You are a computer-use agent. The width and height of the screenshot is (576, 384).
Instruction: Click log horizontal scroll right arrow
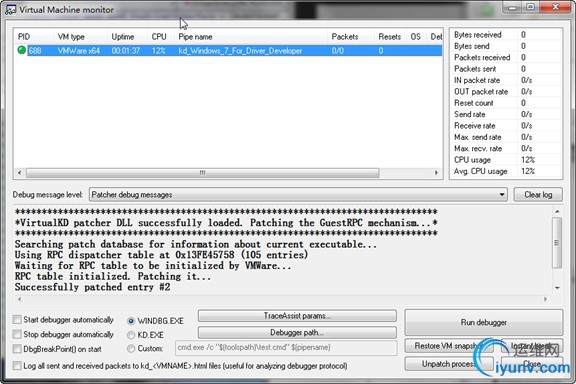(545, 299)
